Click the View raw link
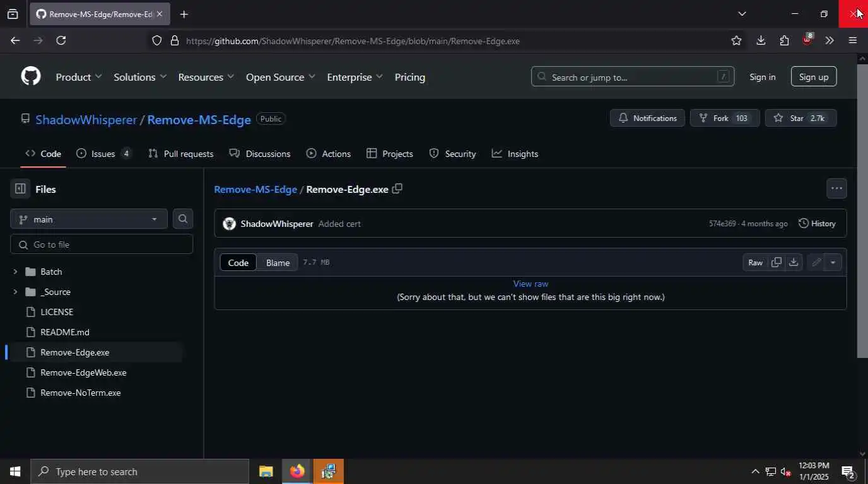The height and width of the screenshot is (484, 868). pos(531,284)
